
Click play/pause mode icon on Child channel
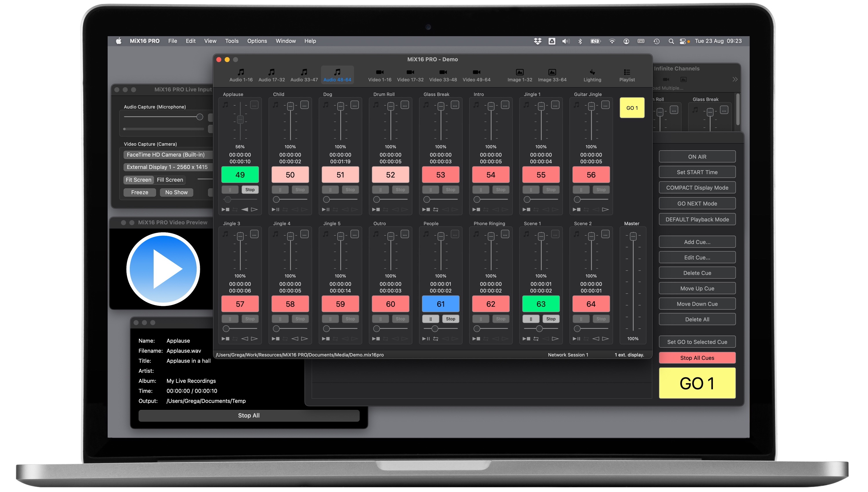[x=276, y=210]
